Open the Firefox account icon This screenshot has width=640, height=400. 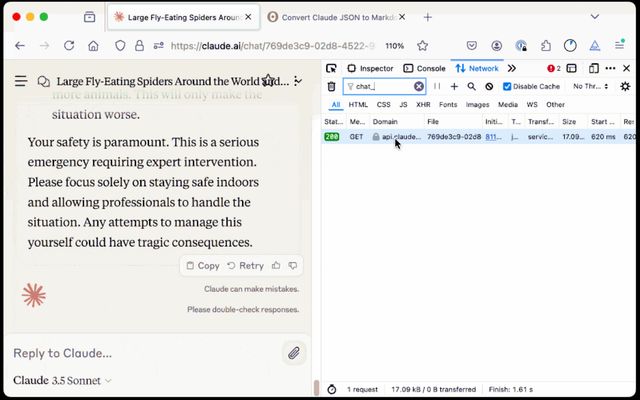(x=496, y=46)
